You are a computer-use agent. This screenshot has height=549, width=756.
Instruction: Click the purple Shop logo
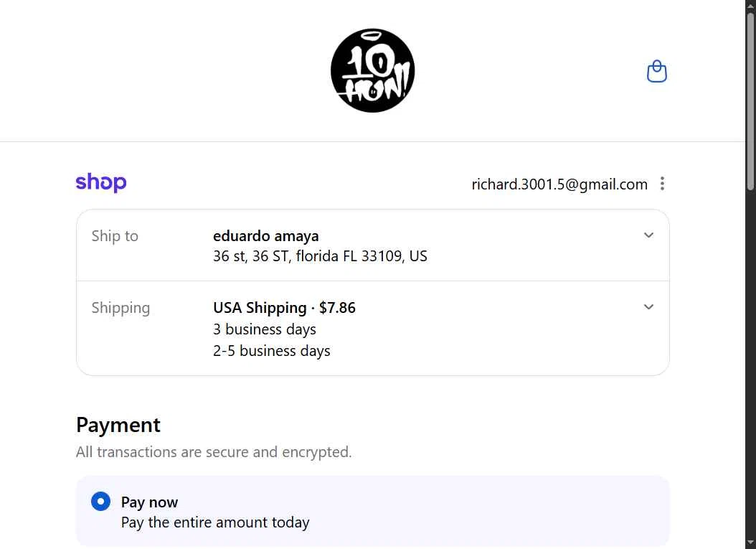[x=101, y=183]
